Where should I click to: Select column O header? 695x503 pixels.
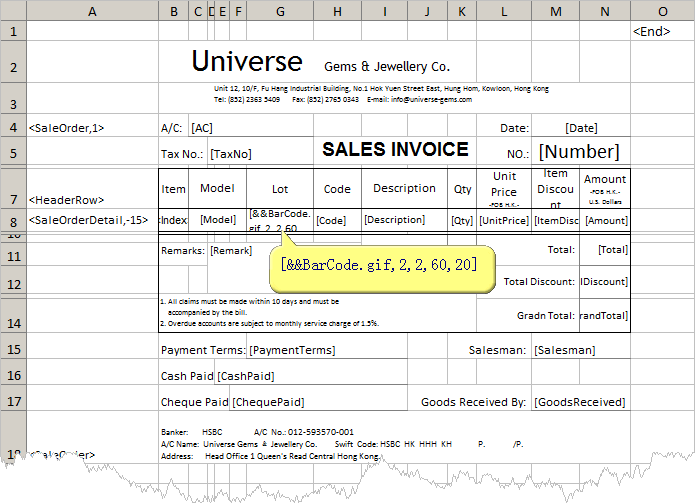661,11
